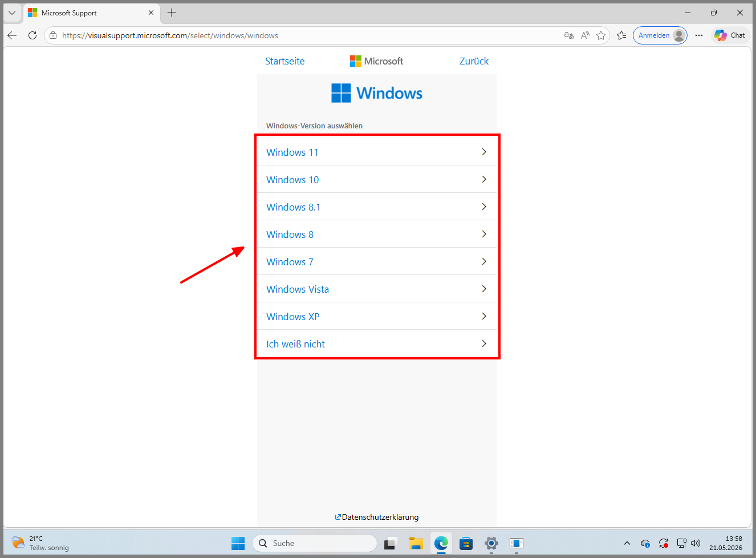756x558 pixels.
Task: Choose Windows 11 from the version list
Action: click(377, 152)
